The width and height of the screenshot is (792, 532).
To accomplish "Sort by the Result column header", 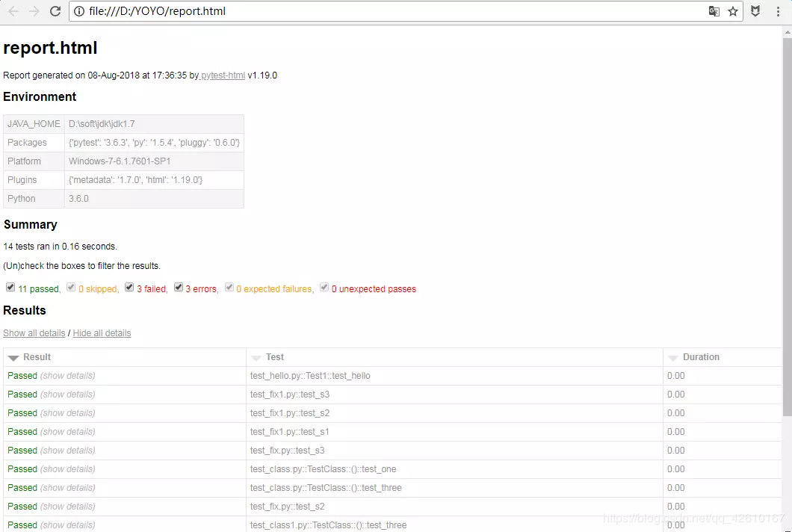I will [124, 357].
